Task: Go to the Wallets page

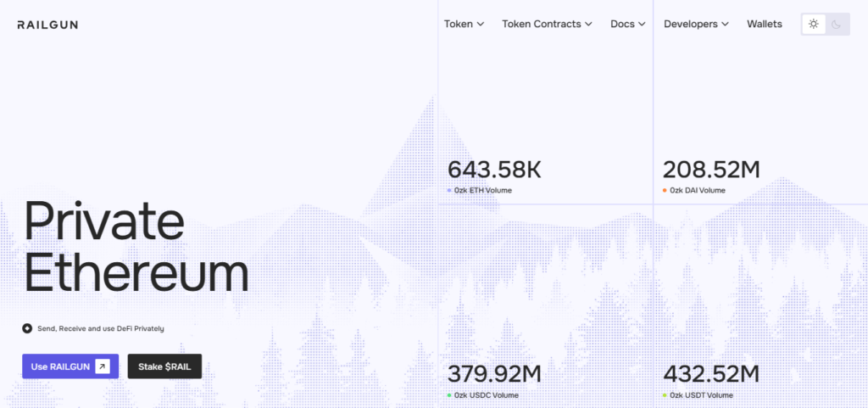Action: [765, 25]
